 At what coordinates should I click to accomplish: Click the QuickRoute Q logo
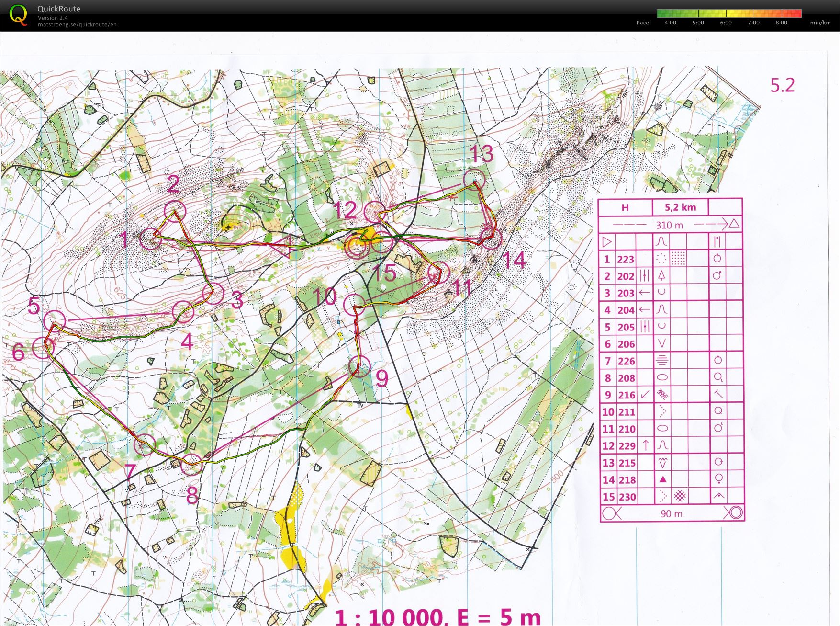tap(18, 14)
